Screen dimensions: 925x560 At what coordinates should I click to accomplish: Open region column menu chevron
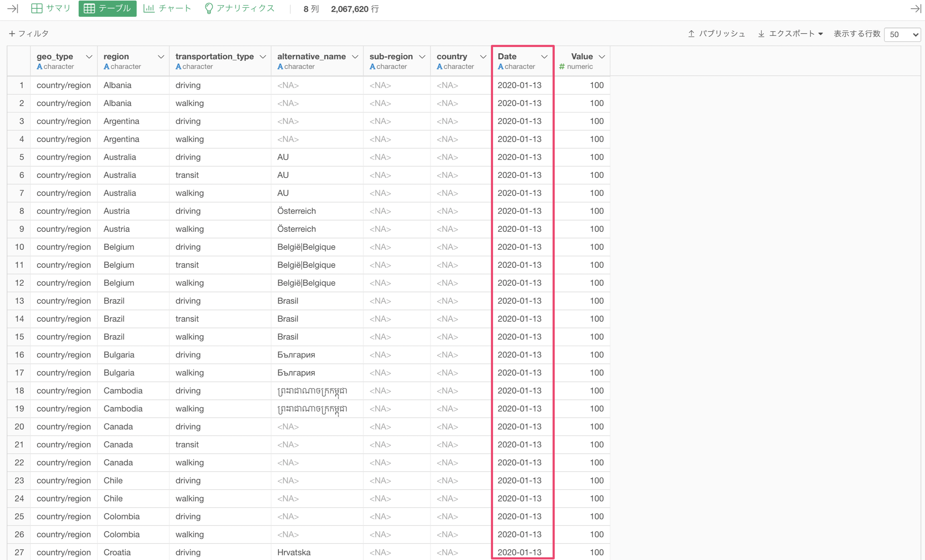click(161, 57)
